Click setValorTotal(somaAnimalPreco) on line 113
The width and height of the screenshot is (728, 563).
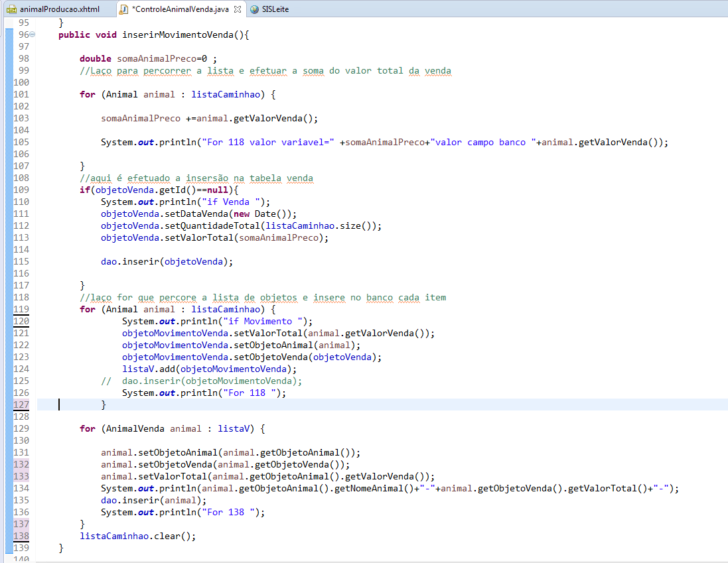pyautogui.click(x=244, y=238)
